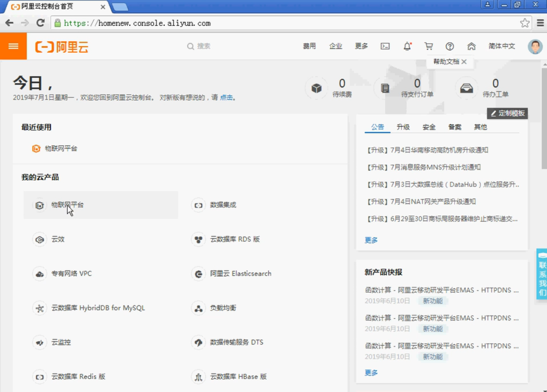Click the 云数据库 RDS 版 icon
Viewport: 547px width, 392px height.
pyautogui.click(x=199, y=240)
